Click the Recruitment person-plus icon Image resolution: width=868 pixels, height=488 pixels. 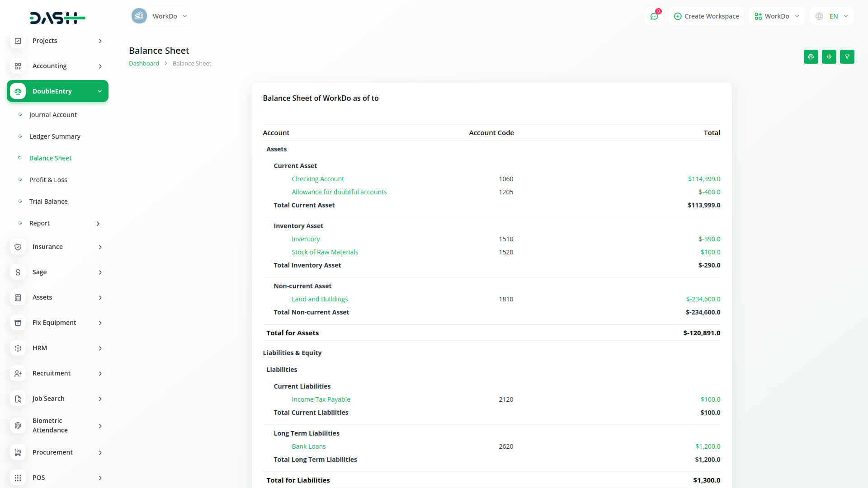click(18, 373)
